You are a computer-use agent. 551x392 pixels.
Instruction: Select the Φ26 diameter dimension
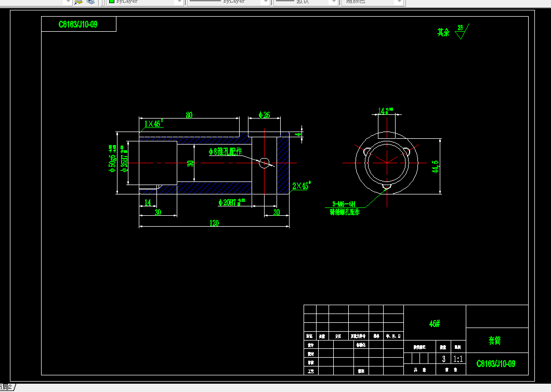pyautogui.click(x=264, y=114)
